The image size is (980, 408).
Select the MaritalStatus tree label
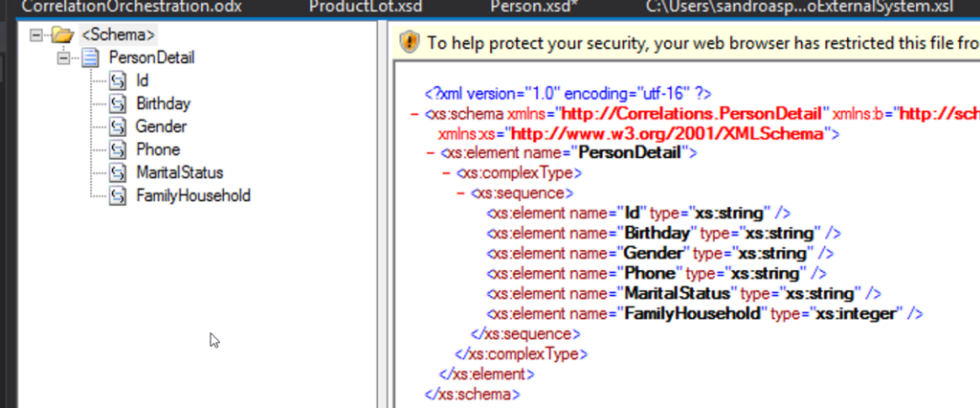click(x=179, y=173)
